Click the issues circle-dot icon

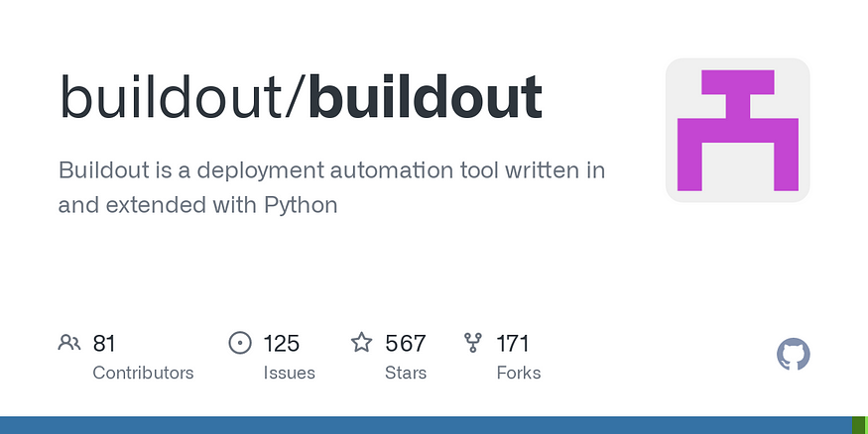coord(240,343)
